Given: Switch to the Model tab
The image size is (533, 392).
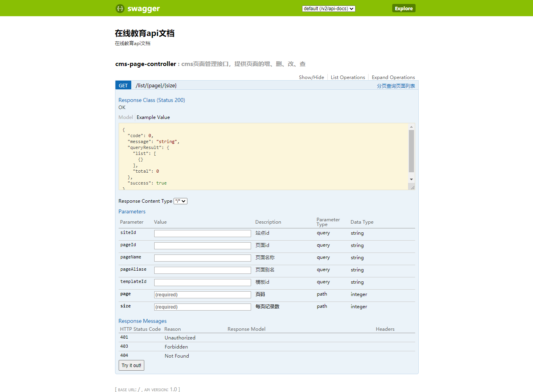Looking at the screenshot, I should [126, 117].
